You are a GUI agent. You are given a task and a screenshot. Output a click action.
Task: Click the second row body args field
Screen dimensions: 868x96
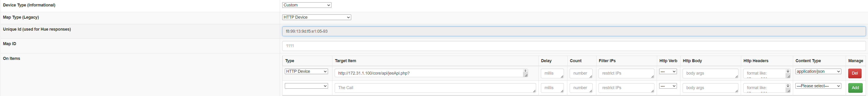coord(710,88)
